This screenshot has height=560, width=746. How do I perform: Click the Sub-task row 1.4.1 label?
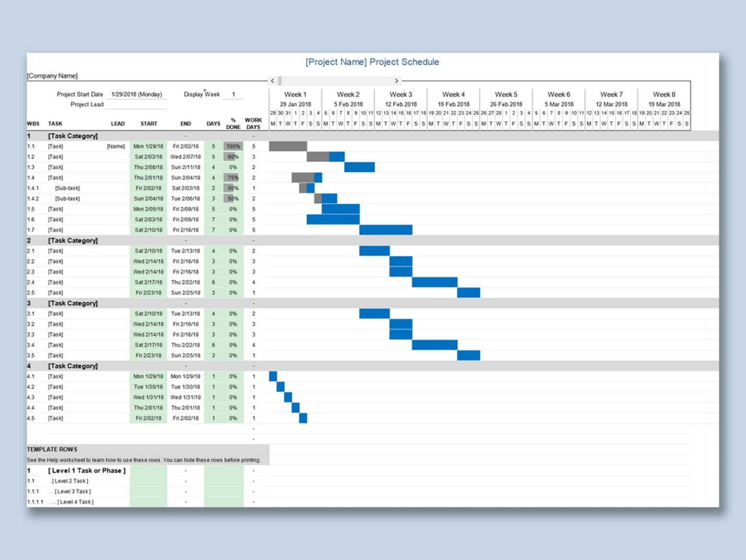click(67, 188)
